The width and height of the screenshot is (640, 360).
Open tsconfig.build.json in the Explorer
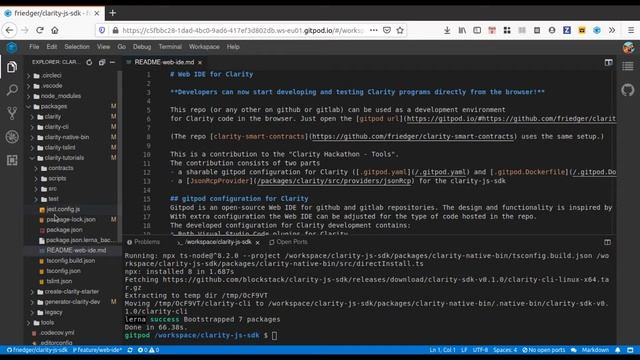click(70, 260)
